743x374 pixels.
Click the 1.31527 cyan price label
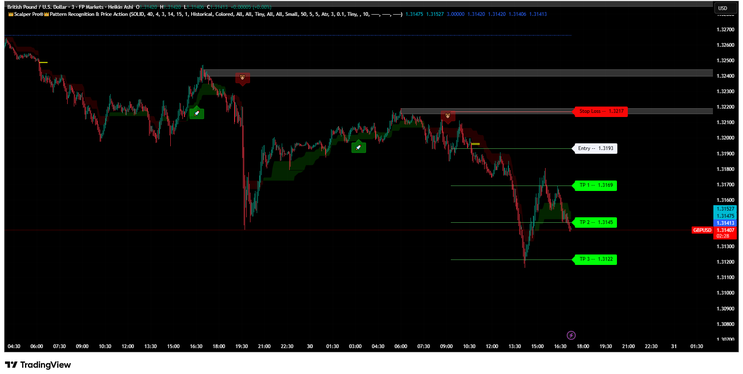[x=725, y=209]
